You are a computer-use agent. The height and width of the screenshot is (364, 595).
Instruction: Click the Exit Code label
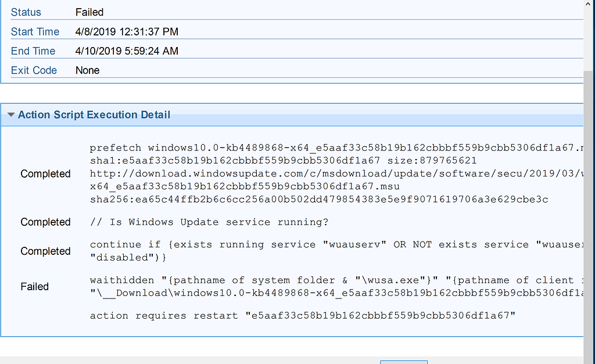(x=34, y=70)
